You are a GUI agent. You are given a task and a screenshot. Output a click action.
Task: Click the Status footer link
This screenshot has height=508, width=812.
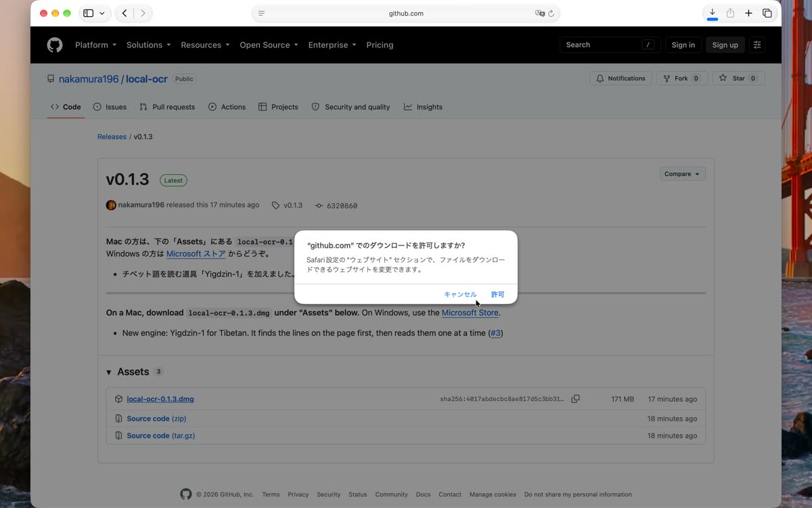click(x=358, y=494)
